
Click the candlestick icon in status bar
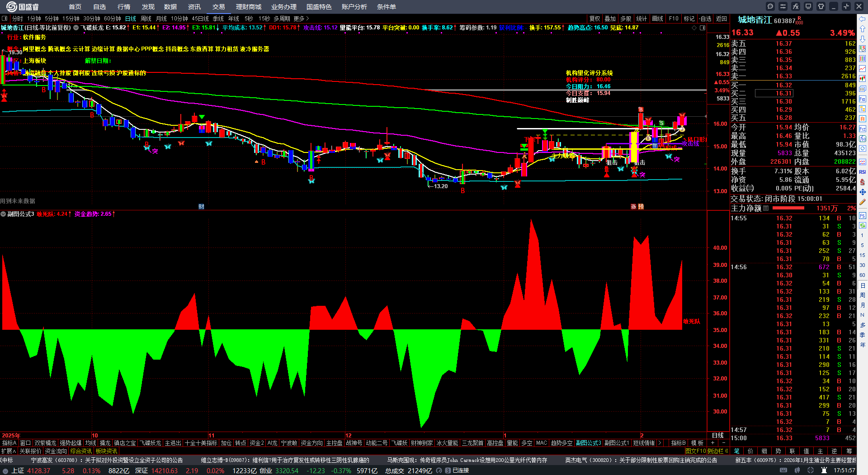[x=797, y=470]
